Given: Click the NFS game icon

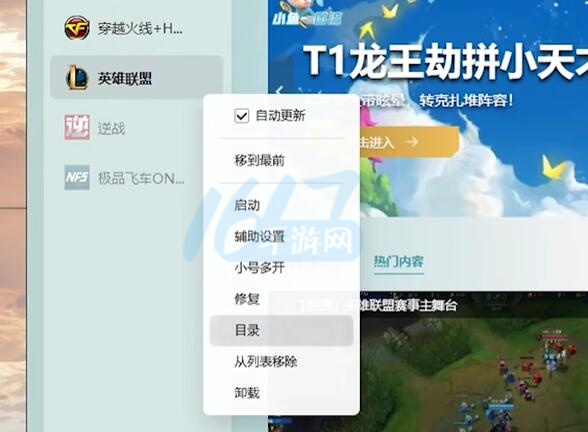Looking at the screenshot, I should coord(77,177).
